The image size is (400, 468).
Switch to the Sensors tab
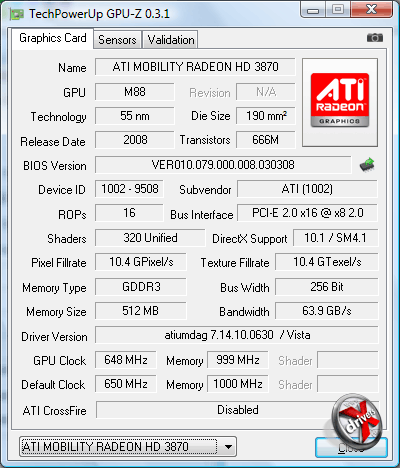pyautogui.click(x=117, y=40)
